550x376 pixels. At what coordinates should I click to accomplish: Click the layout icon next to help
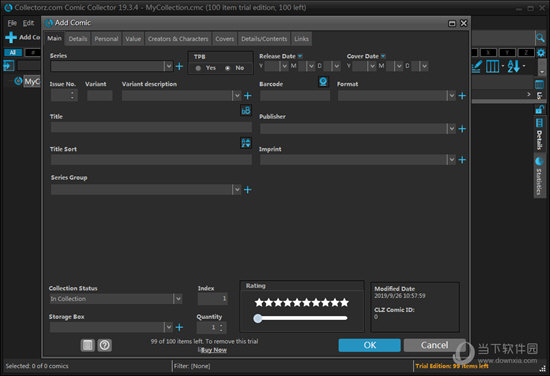point(88,345)
